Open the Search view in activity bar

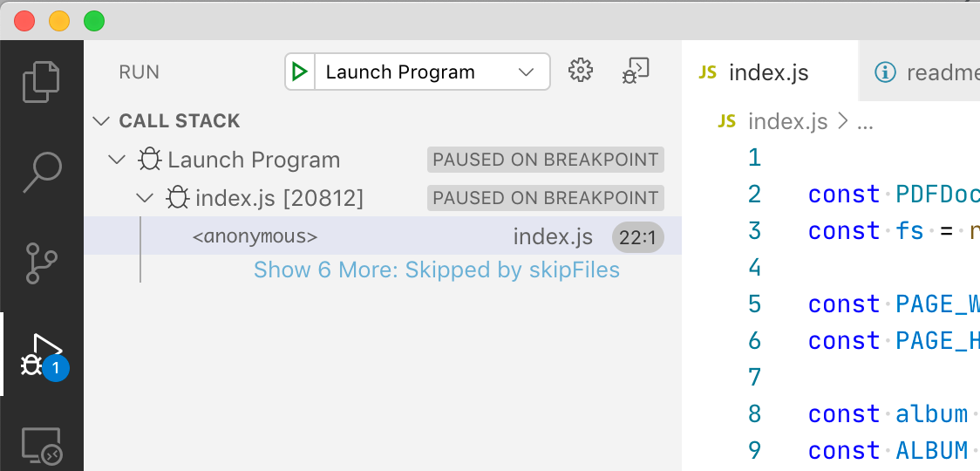coord(42,172)
